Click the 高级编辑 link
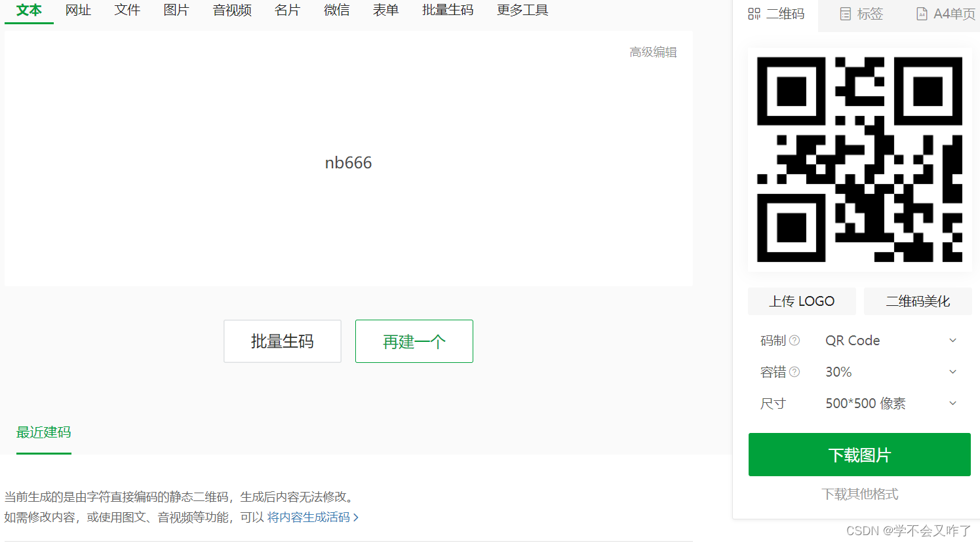The image size is (980, 543). (x=653, y=52)
